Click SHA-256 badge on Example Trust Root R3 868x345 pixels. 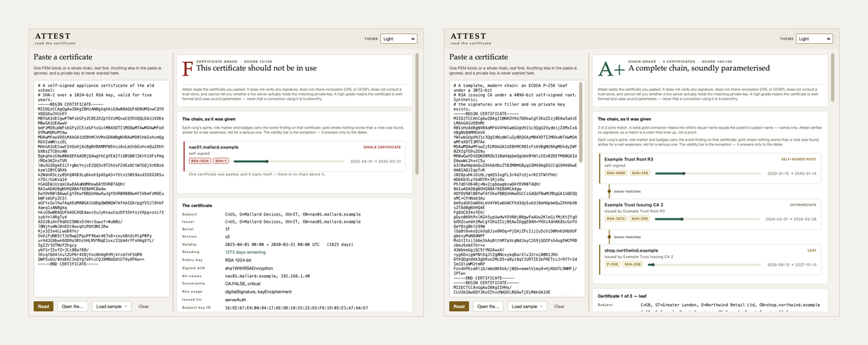(640, 172)
